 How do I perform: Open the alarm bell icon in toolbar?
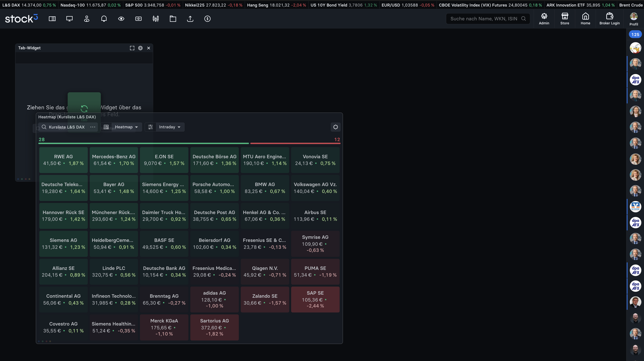coord(104,19)
